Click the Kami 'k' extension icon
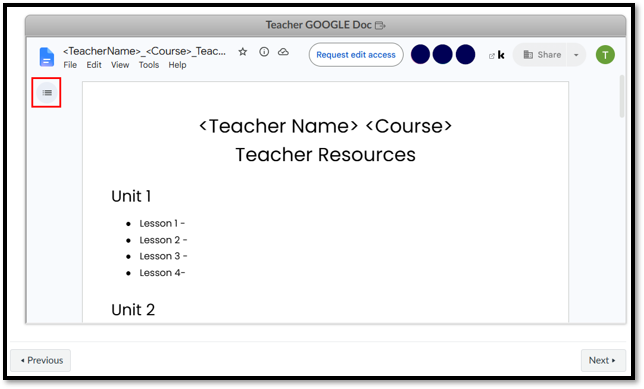Screen dimensions: 644x389 (x=501, y=55)
